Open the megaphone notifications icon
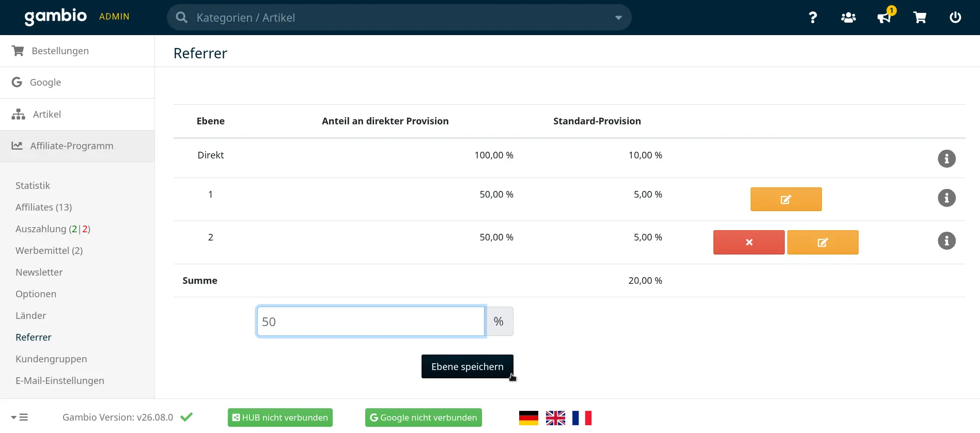This screenshot has width=980, height=433. (884, 18)
